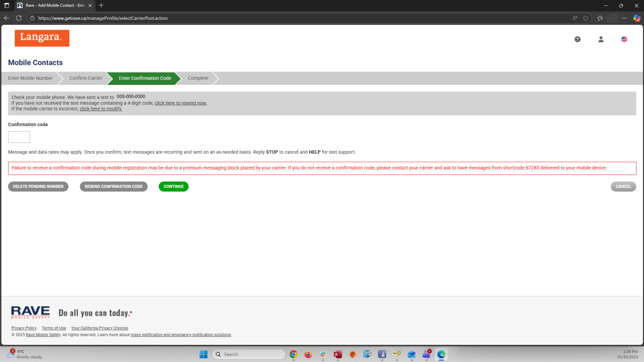Image resolution: width=644 pixels, height=362 pixels.
Task: Click the 'click here to modify' link
Action: [x=101, y=109]
